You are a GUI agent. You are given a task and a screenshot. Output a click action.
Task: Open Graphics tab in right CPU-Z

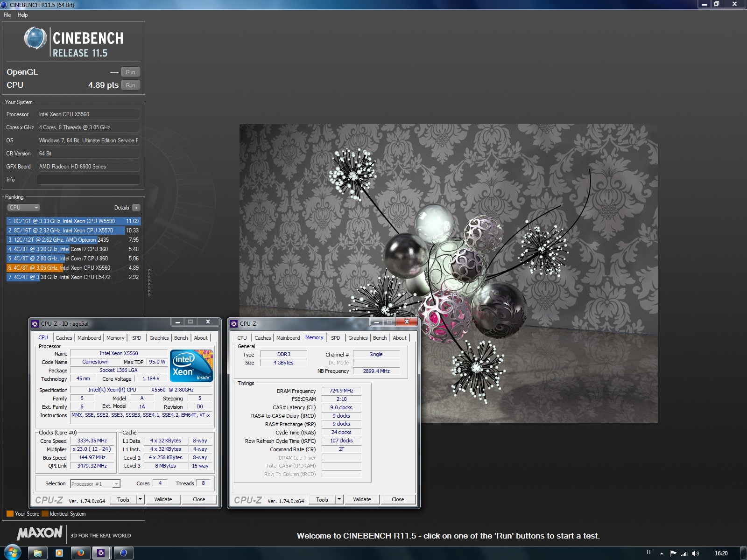358,338
